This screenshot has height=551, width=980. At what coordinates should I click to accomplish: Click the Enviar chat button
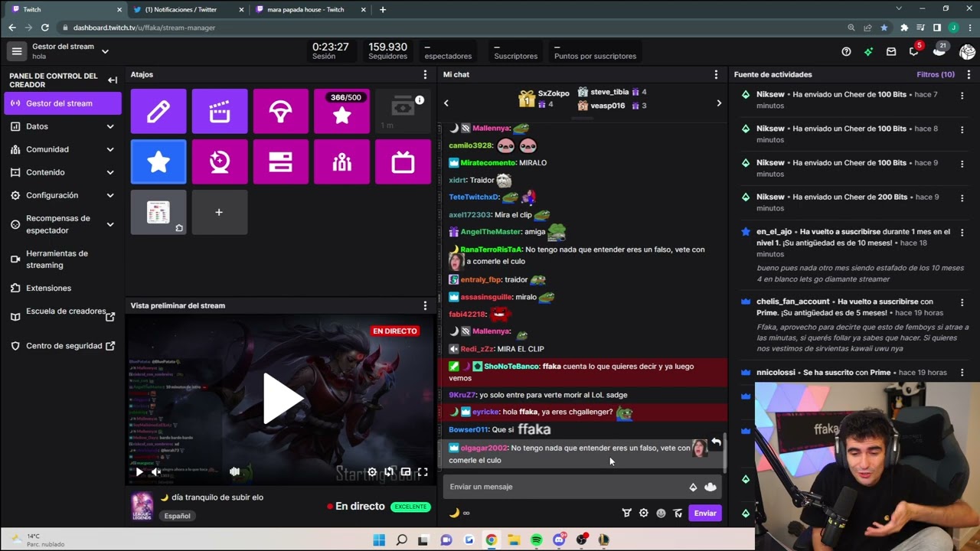pyautogui.click(x=704, y=513)
